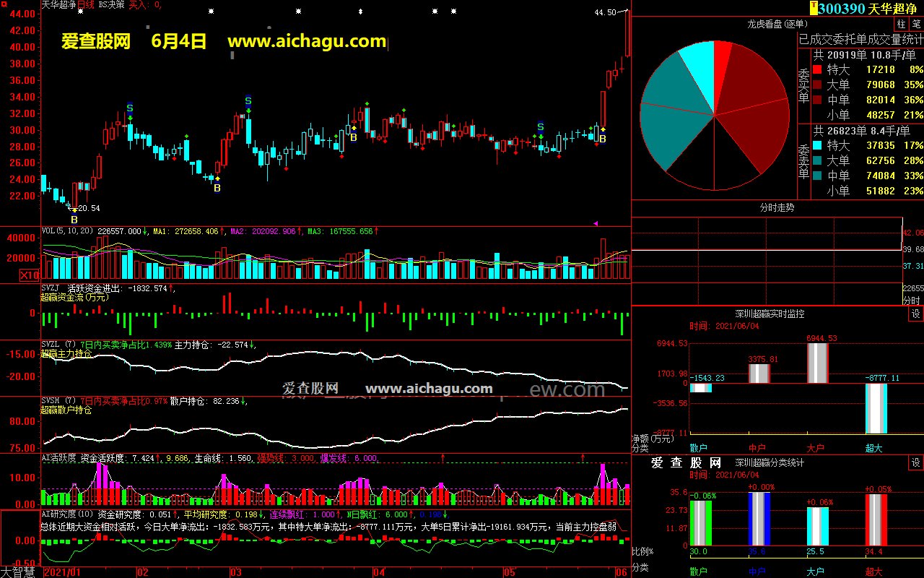The width and height of the screenshot is (924, 578).
Task: Click the 中户 bar labeled 3375.81
Action: tap(759, 374)
